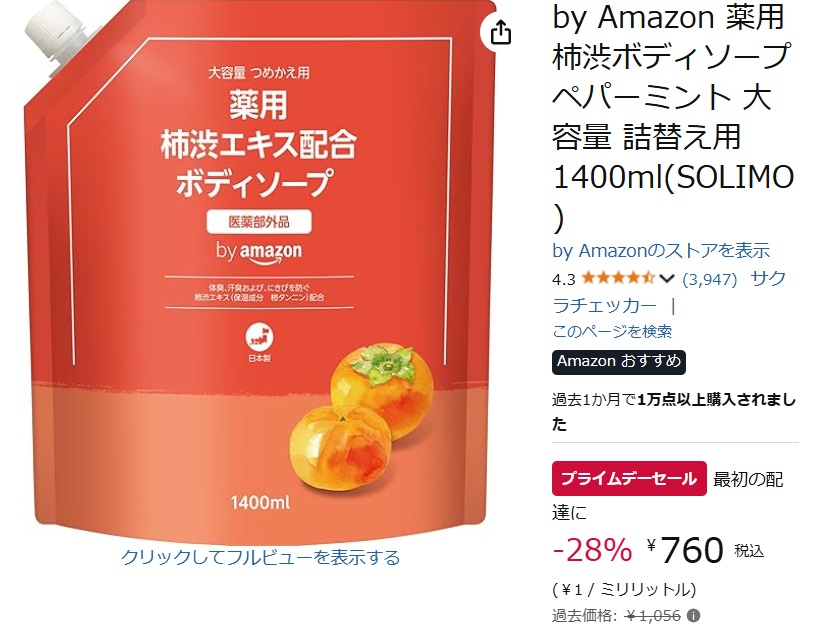Click the product title text
Viewport: 828px width, 642px height.
(673, 117)
